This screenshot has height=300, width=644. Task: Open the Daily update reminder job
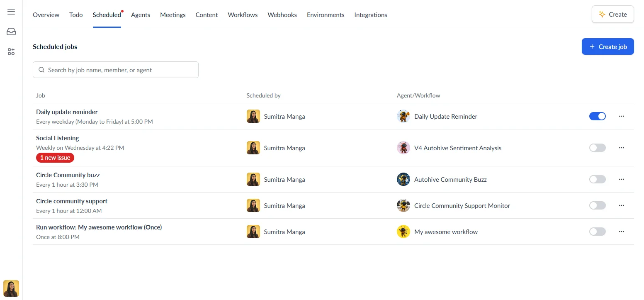67,112
